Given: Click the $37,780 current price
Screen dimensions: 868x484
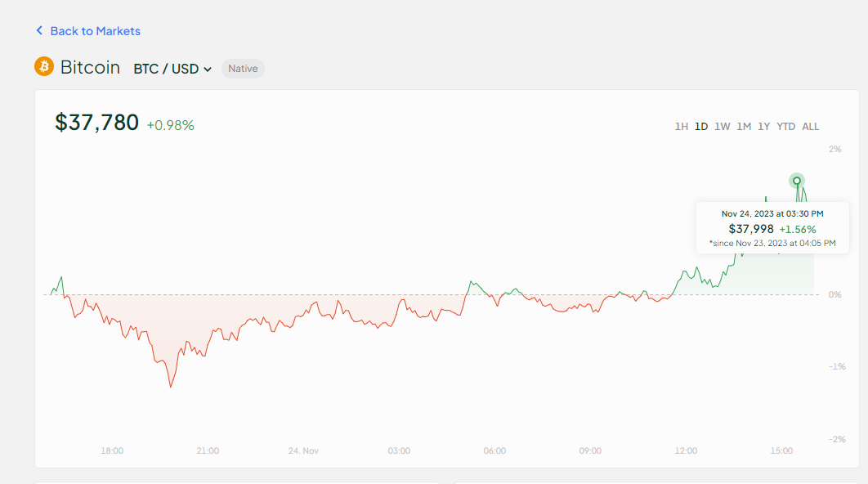Looking at the screenshot, I should point(97,123).
